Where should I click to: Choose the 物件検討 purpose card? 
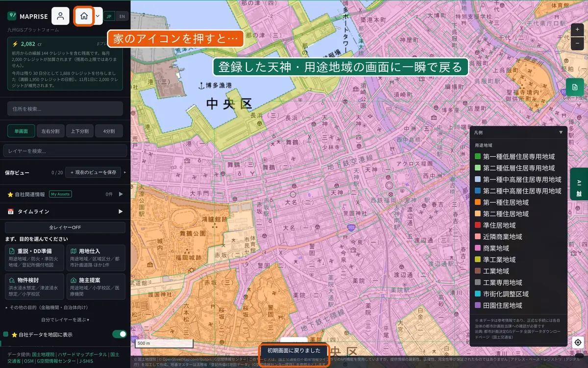pos(35,287)
